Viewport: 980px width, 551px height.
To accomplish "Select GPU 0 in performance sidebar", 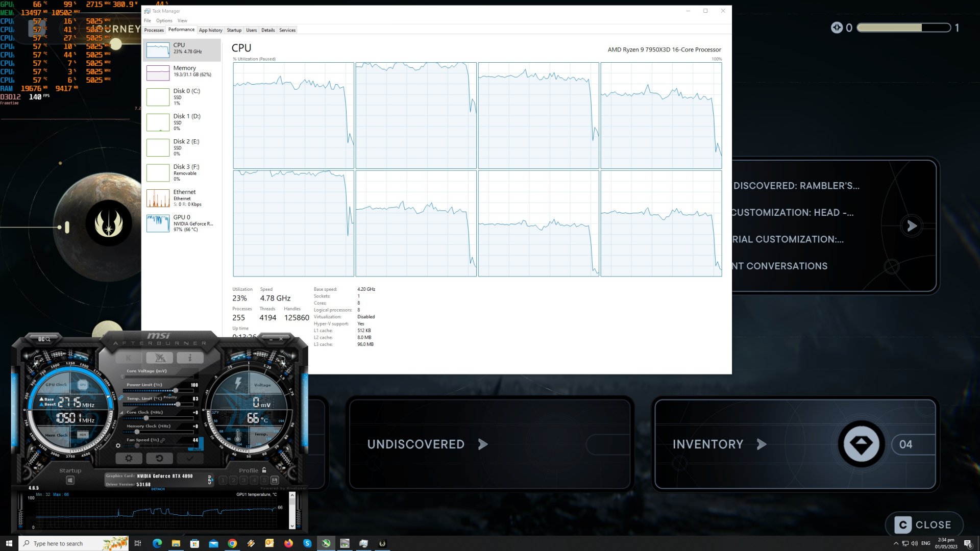I will [x=182, y=223].
